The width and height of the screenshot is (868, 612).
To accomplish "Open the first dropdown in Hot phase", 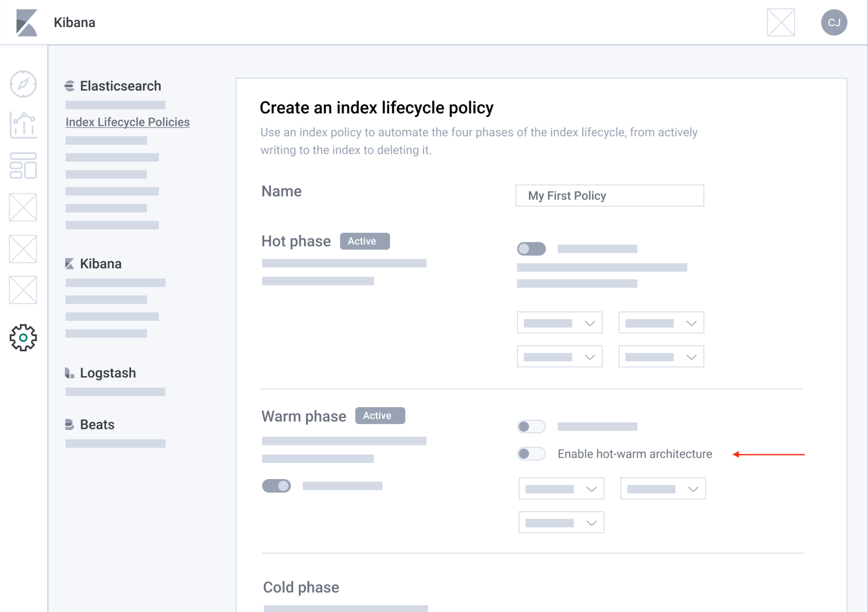I will click(x=560, y=323).
